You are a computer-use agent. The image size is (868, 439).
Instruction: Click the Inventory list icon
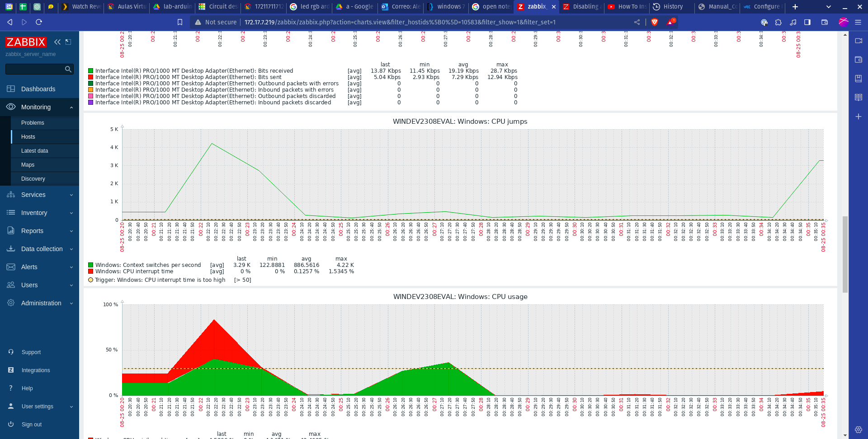click(11, 213)
